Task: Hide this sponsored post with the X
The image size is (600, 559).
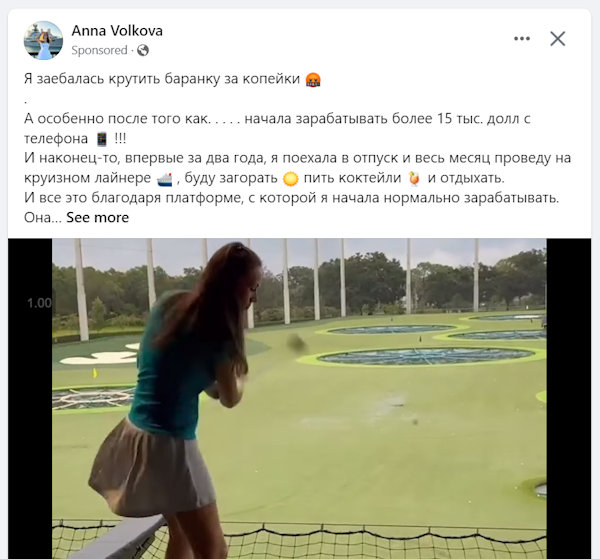Action: 558,38
